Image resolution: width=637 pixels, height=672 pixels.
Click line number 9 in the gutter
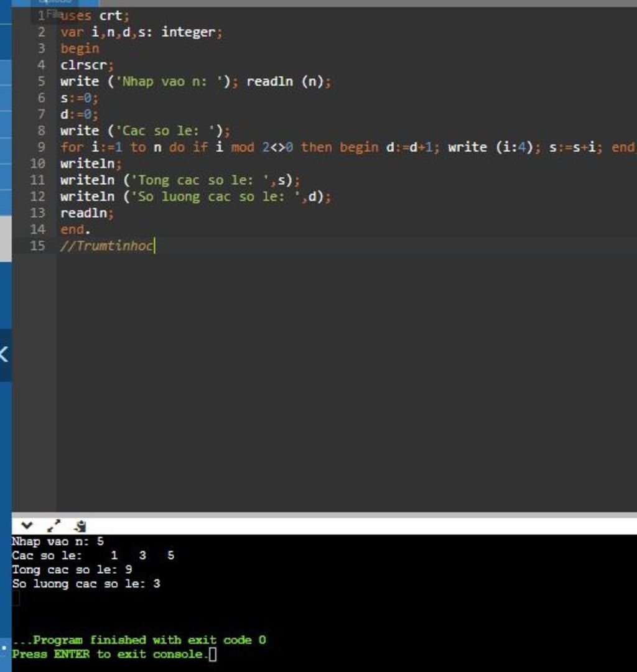click(41, 147)
